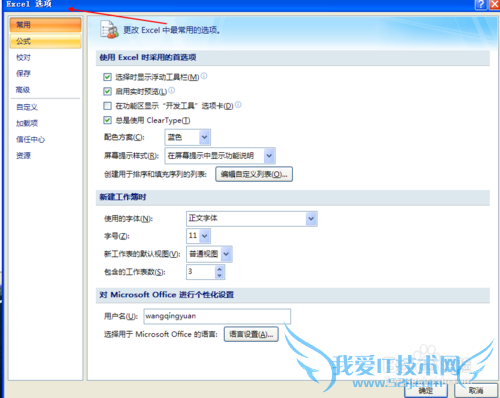Open the 字号 size dropdown
This screenshot has width=500, height=398.
(198, 236)
